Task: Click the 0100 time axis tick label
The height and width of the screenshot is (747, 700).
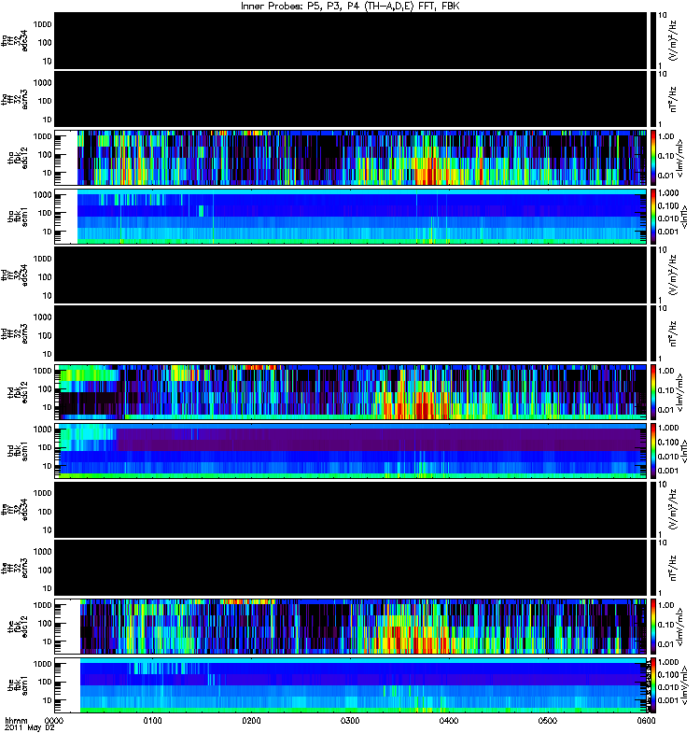Action: 153,721
